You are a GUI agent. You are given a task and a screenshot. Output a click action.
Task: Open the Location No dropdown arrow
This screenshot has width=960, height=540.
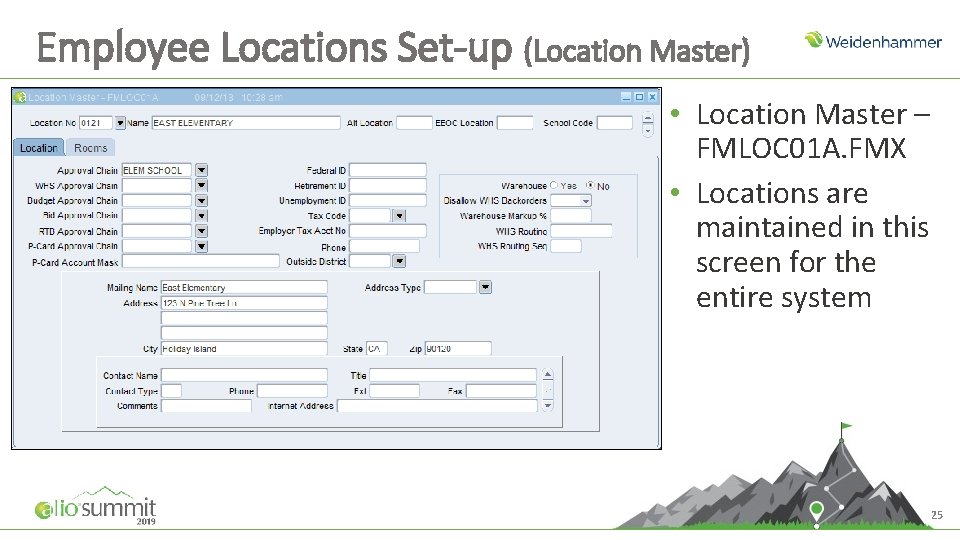click(120, 123)
